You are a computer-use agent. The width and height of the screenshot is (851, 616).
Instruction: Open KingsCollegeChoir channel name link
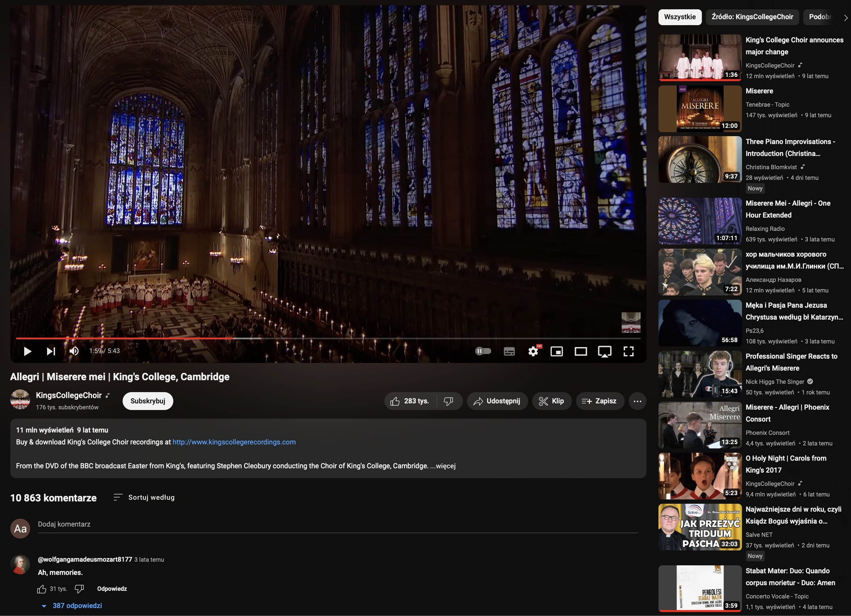(69, 395)
